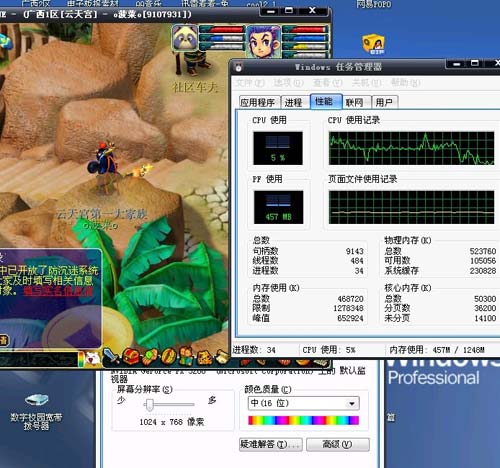Viewport: 500px width, 468px height.
Task: Switch to the 应用程序 tab
Action: click(257, 102)
